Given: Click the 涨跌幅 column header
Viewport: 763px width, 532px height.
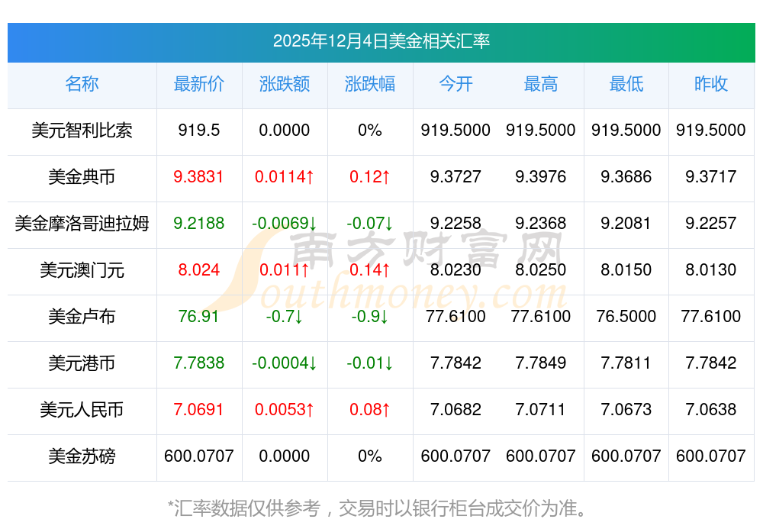Looking at the screenshot, I should point(370,84).
